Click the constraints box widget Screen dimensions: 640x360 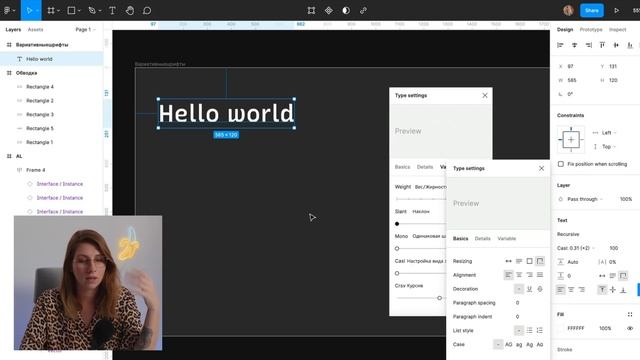tap(571, 140)
